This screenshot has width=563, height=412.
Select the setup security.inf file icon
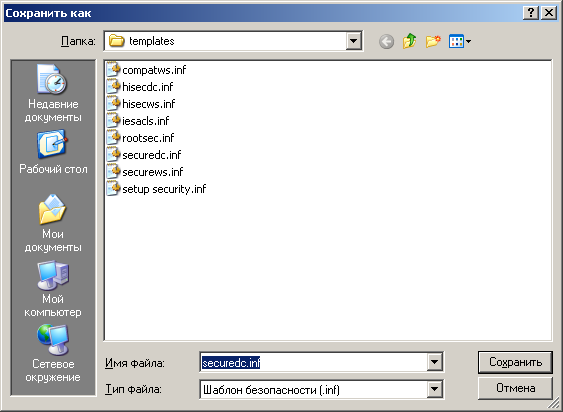pos(113,189)
